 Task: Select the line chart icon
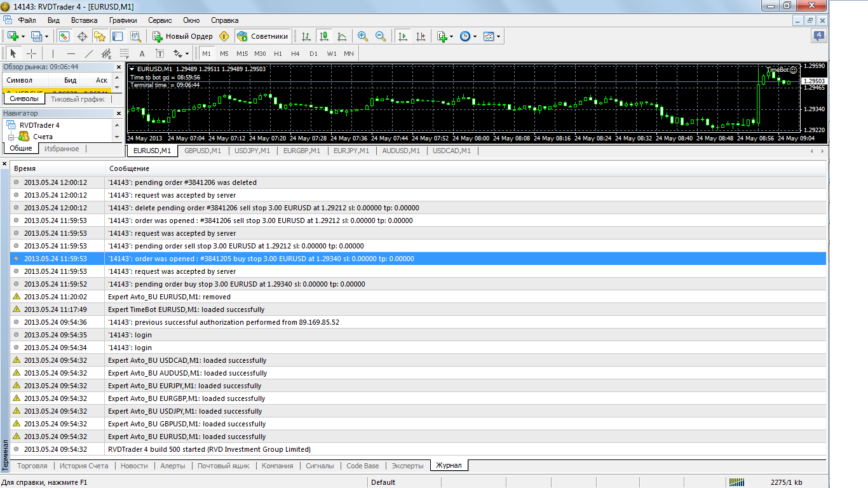pyautogui.click(x=342, y=36)
